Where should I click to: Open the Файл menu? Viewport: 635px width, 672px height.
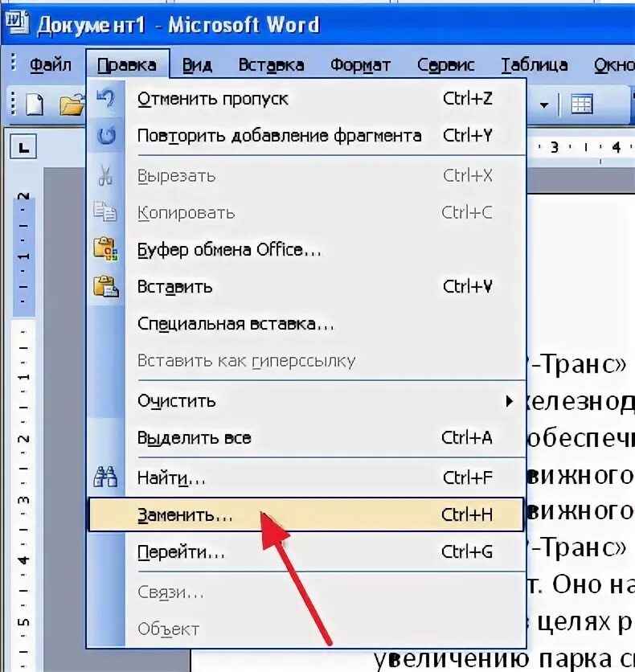(51, 65)
